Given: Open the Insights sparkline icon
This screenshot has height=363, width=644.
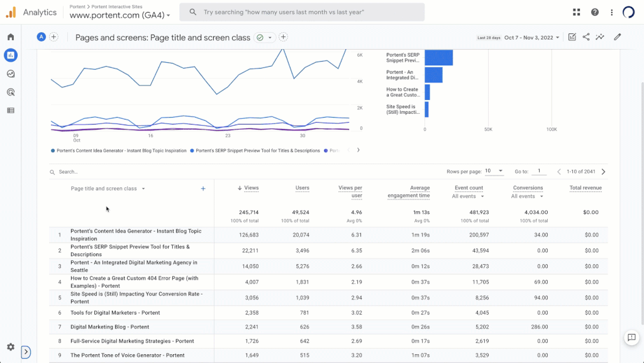Looking at the screenshot, I should point(600,37).
